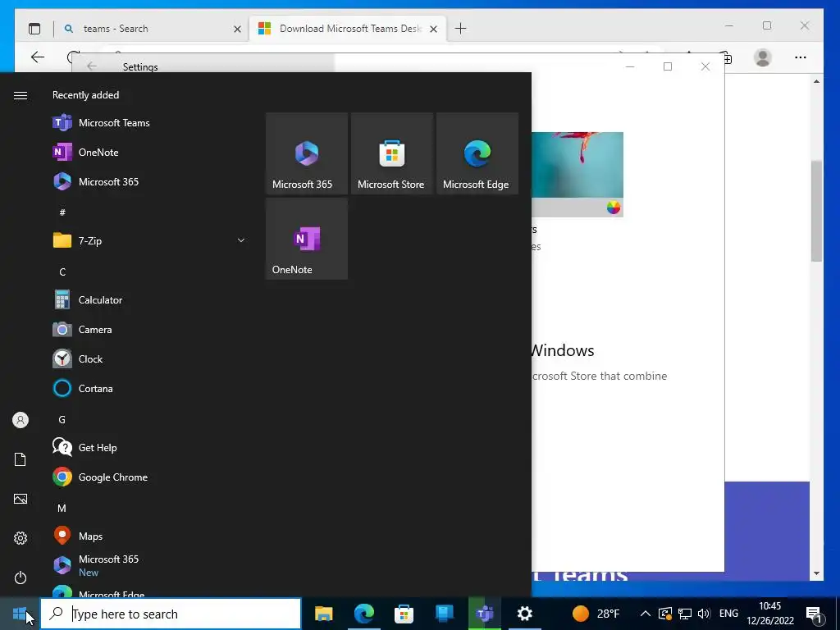Open Settings gear in the Start sidebar
The image size is (840, 630).
tap(21, 538)
